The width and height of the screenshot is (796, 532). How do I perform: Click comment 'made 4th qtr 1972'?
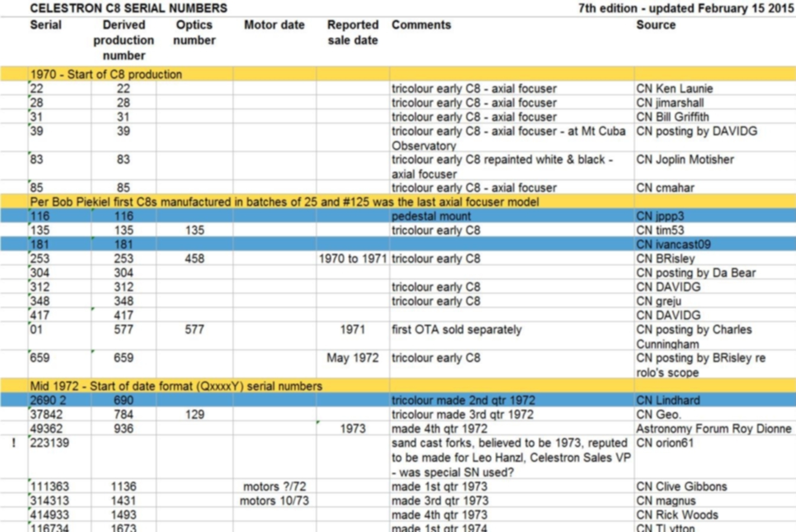click(439, 429)
